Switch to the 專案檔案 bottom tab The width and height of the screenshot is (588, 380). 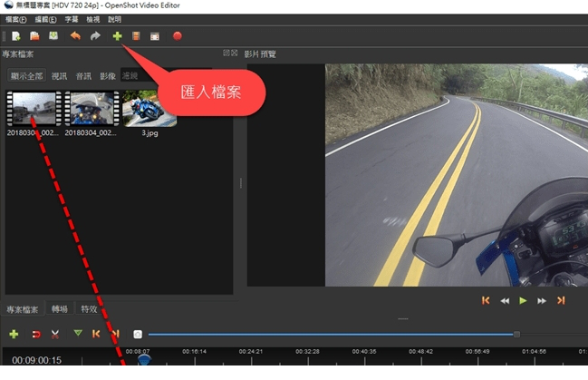(x=22, y=309)
